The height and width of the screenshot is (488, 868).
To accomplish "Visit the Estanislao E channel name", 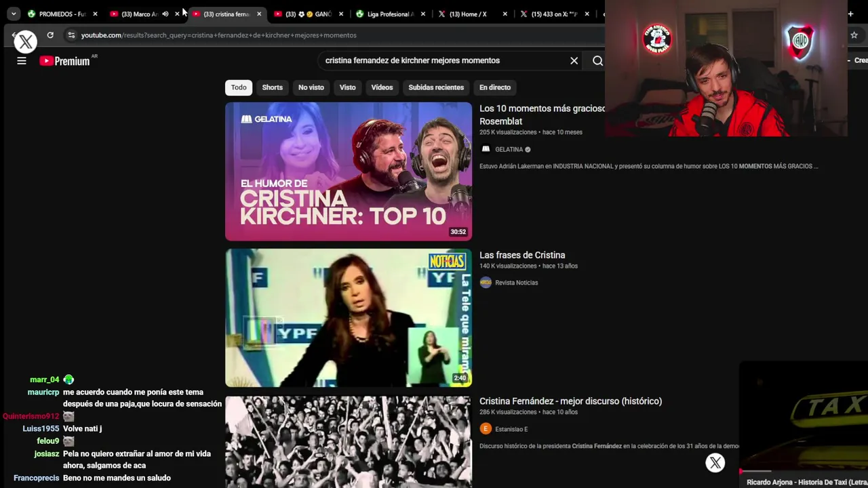I will 511,429.
